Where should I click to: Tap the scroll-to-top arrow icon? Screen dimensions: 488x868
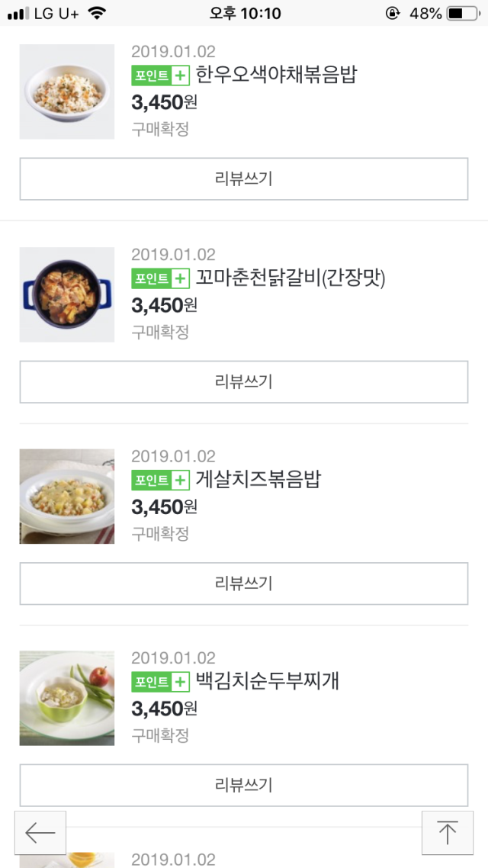(x=447, y=833)
